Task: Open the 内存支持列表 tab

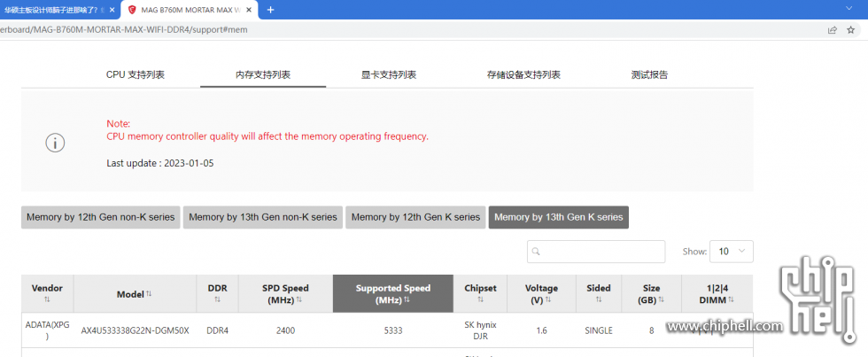Action: pyautogui.click(x=263, y=74)
